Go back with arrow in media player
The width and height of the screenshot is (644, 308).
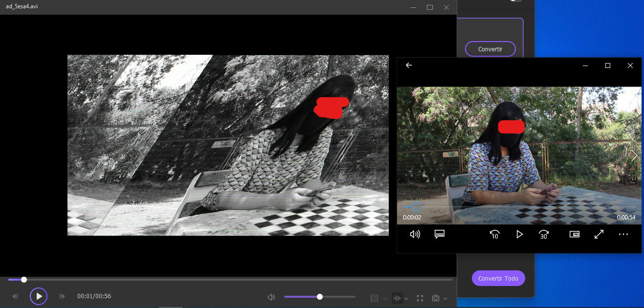(409, 66)
